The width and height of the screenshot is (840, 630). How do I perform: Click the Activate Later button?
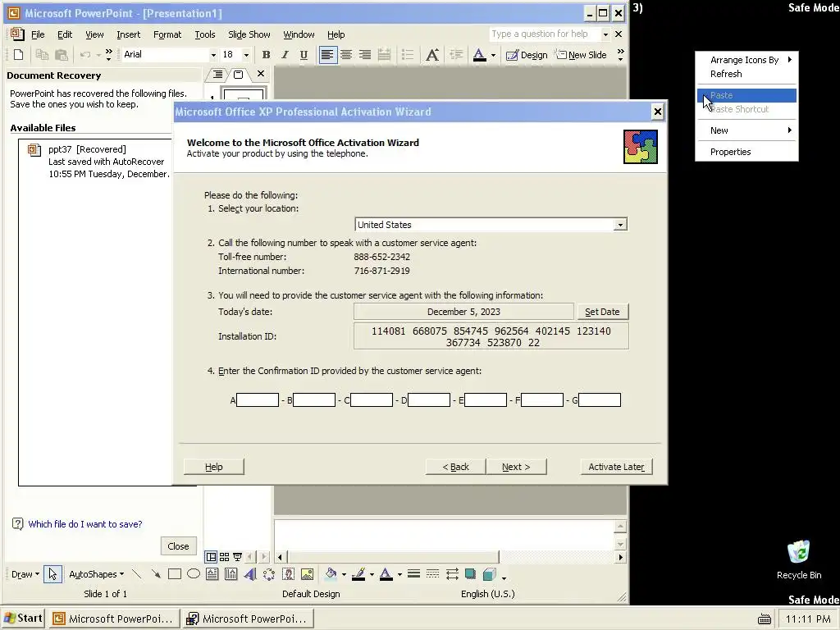click(x=616, y=467)
